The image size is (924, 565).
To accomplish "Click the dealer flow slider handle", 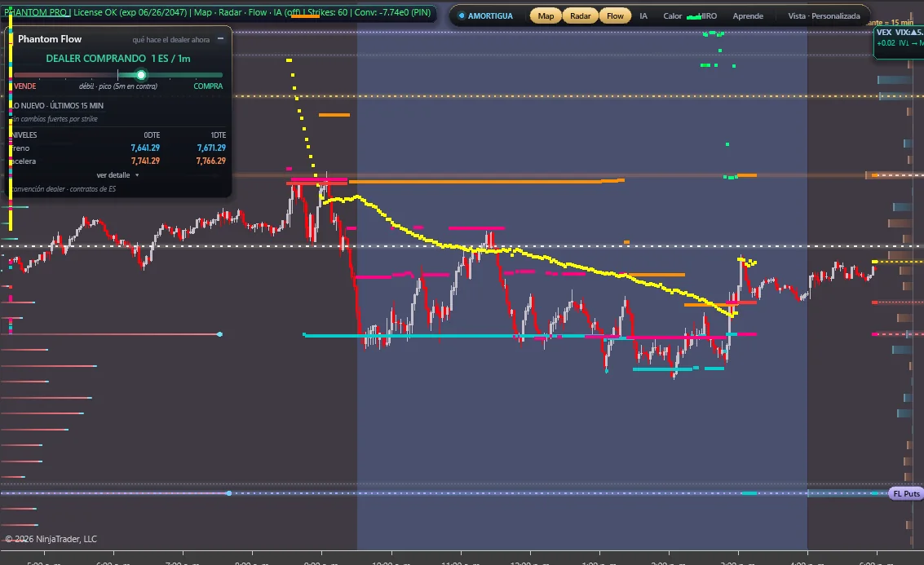I will 141,75.
